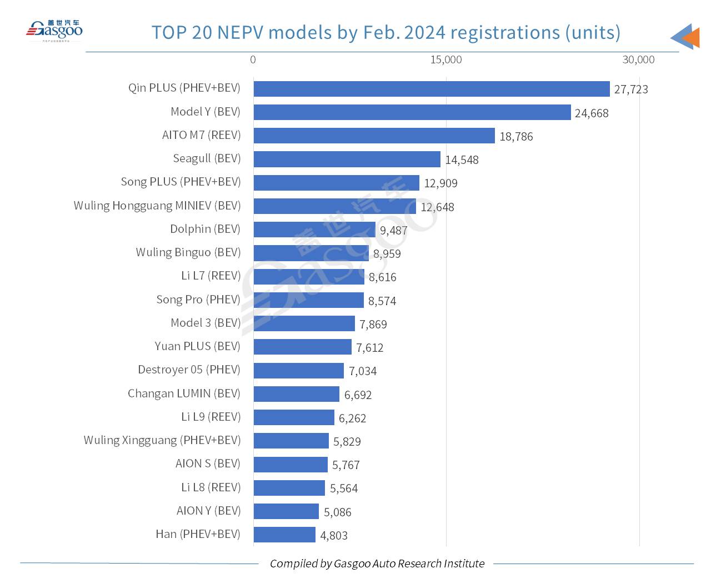This screenshot has width=711, height=588.
Task: Click the Seagull (BEV) label
Action: (207, 158)
